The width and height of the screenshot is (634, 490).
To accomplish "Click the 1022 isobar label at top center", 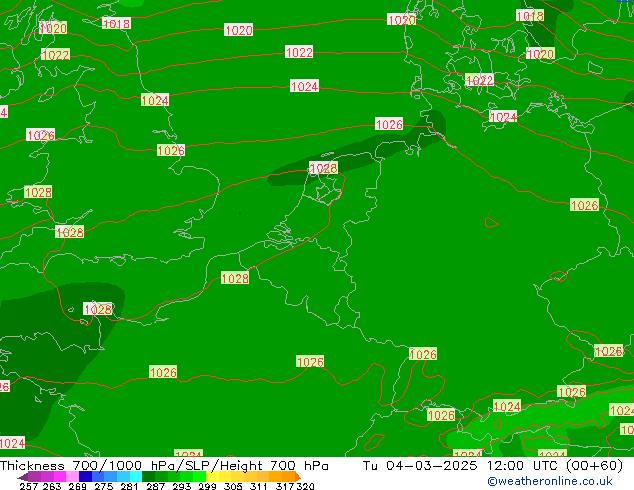I will click(299, 52).
